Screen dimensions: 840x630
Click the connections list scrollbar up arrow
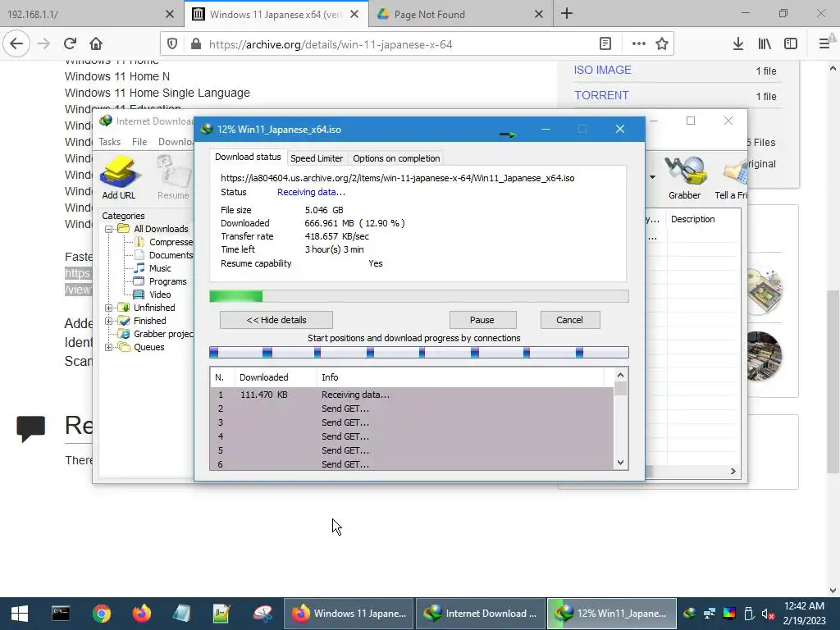pos(620,375)
